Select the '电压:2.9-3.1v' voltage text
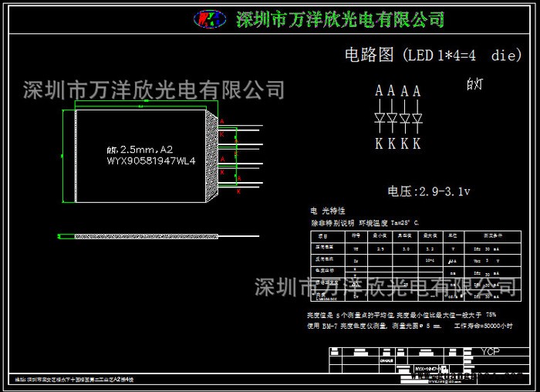Viewport: 540px width, 392px height. pos(429,191)
